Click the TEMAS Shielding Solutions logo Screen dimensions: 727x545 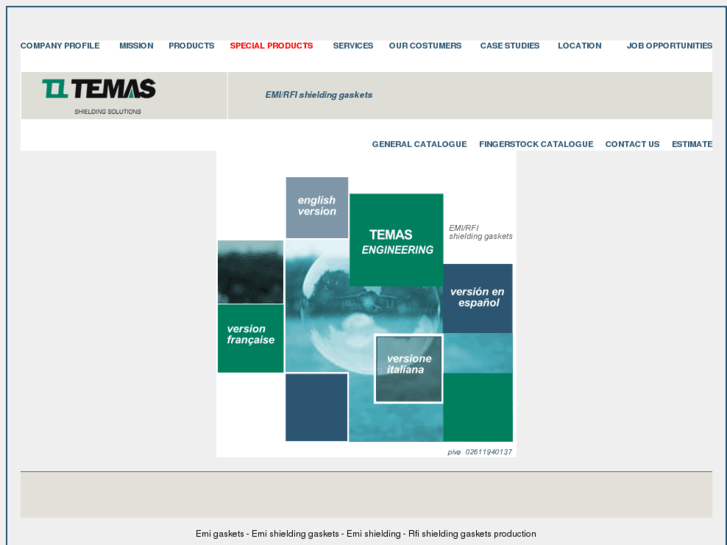(x=99, y=96)
